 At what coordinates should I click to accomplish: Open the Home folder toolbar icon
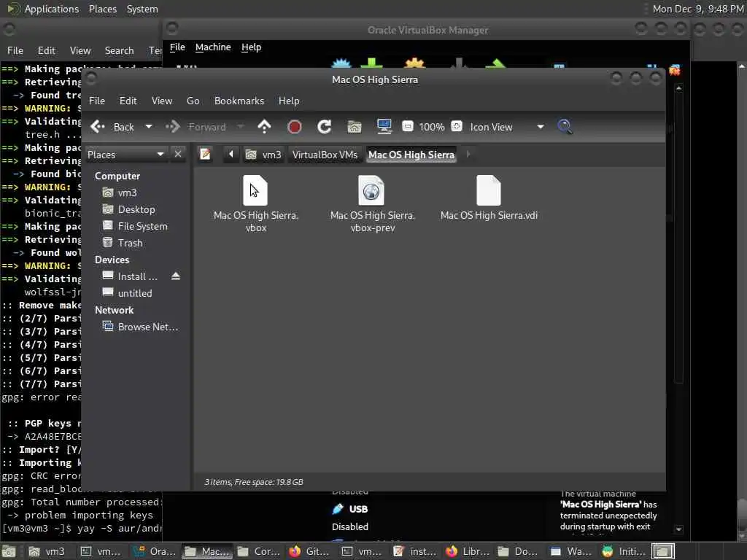355,127
